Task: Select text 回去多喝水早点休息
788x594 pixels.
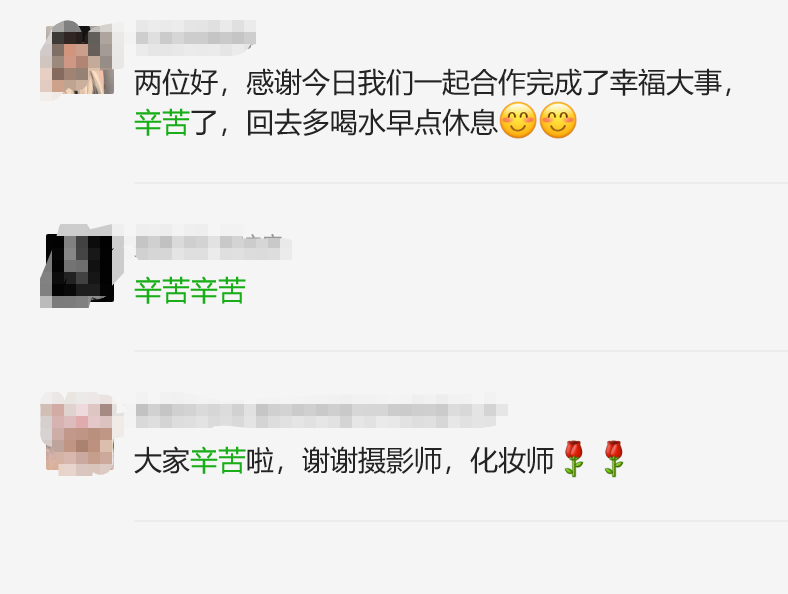Action: (x=372, y=122)
